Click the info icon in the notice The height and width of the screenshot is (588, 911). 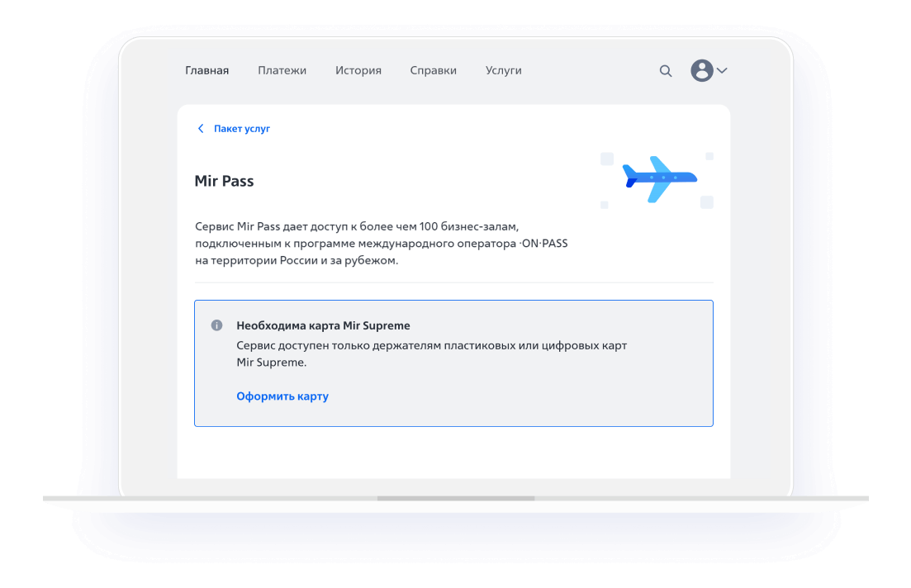pos(217,325)
